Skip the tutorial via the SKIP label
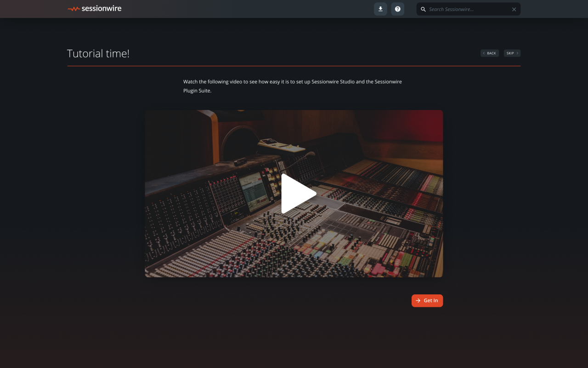588x368 pixels. 510,53
